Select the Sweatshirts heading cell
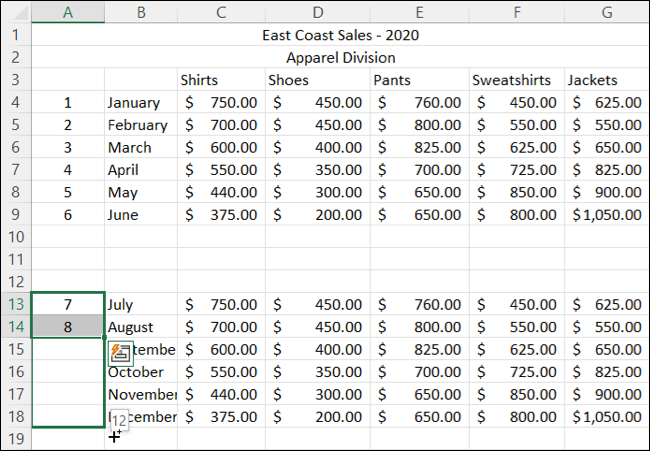Screen dimensions: 650x451 [x=515, y=80]
